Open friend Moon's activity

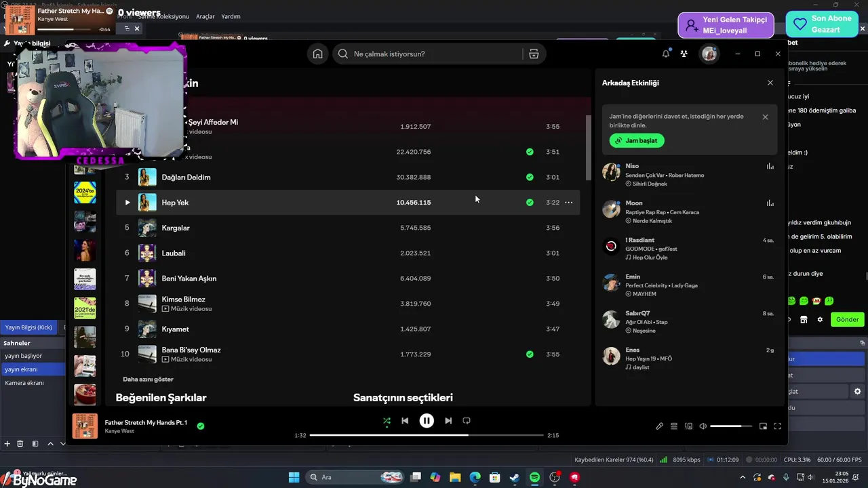(x=688, y=211)
